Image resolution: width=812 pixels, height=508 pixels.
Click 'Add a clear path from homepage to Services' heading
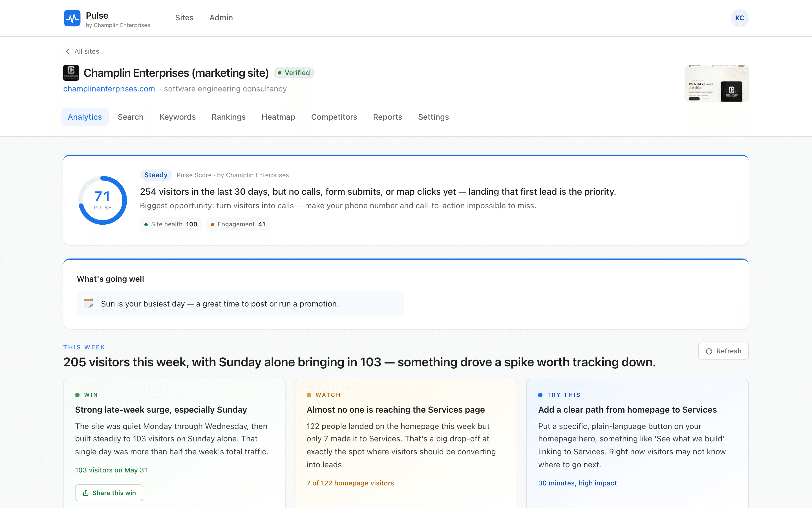(627, 410)
